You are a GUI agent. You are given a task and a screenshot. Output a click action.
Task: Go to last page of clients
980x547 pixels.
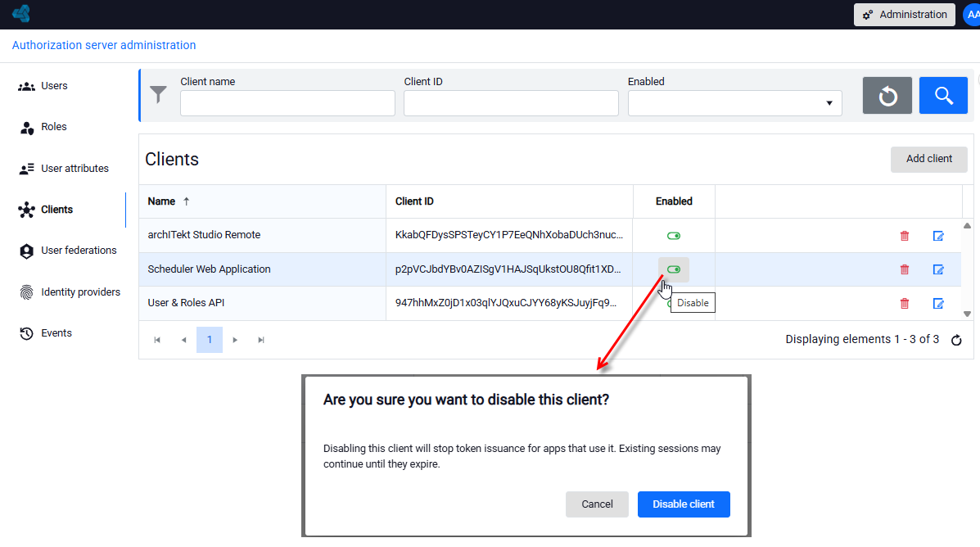tap(261, 340)
